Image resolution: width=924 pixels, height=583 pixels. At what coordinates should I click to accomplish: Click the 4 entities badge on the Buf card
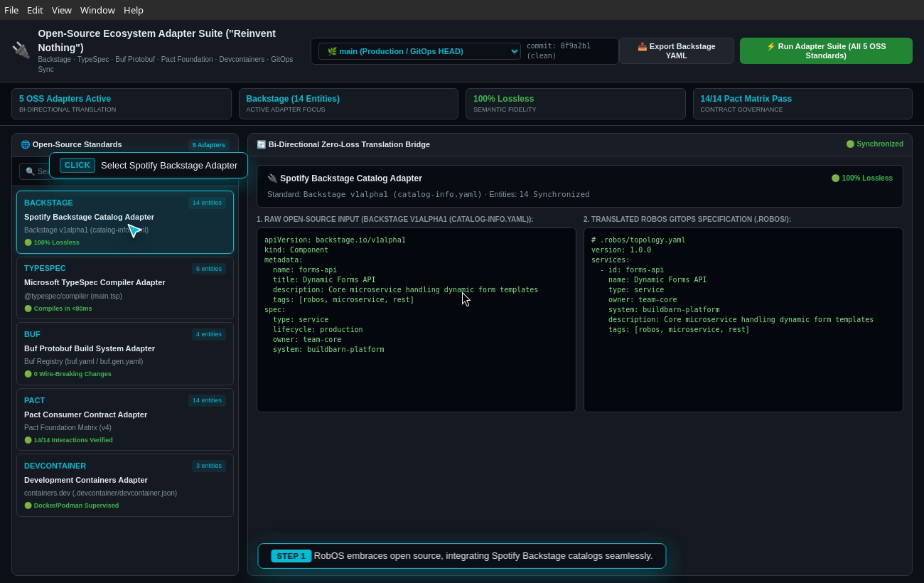point(209,334)
